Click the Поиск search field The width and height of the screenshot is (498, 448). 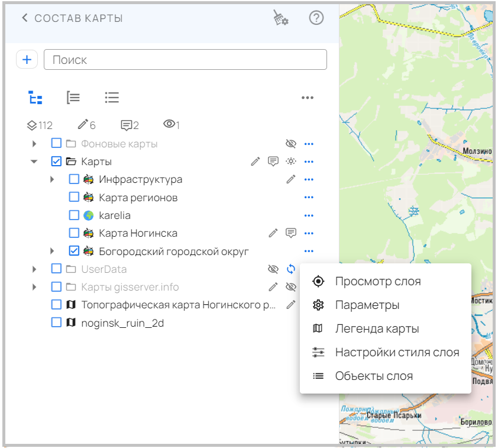click(x=185, y=59)
